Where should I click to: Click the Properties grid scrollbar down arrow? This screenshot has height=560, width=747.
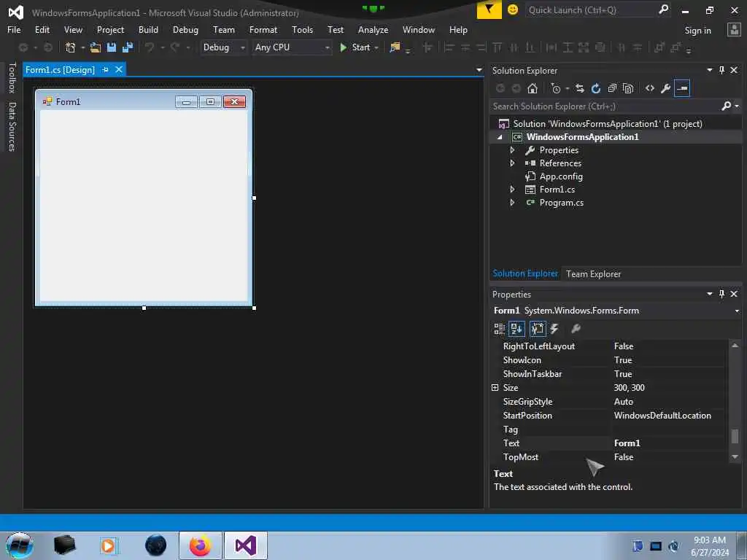click(735, 456)
